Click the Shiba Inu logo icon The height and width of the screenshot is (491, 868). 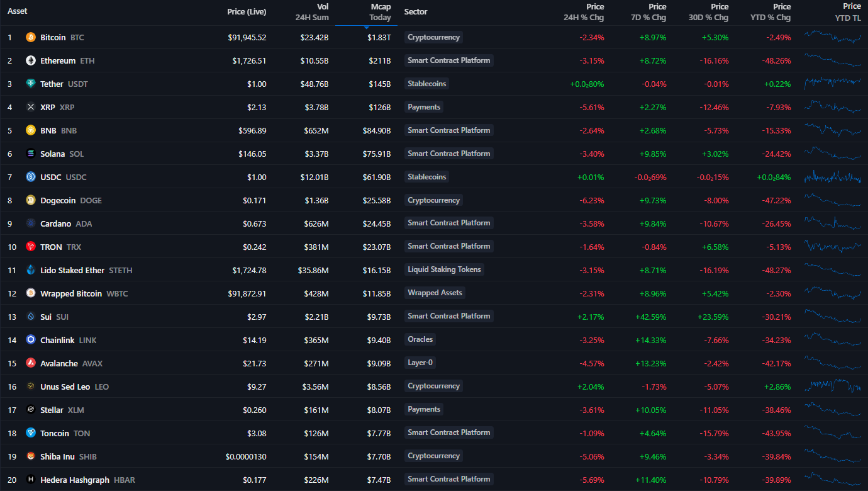[30, 457]
